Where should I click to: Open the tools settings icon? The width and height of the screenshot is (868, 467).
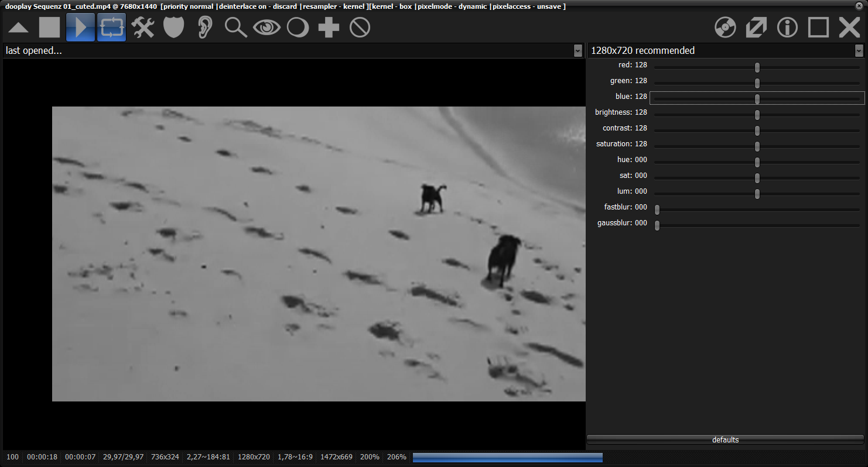tap(143, 28)
